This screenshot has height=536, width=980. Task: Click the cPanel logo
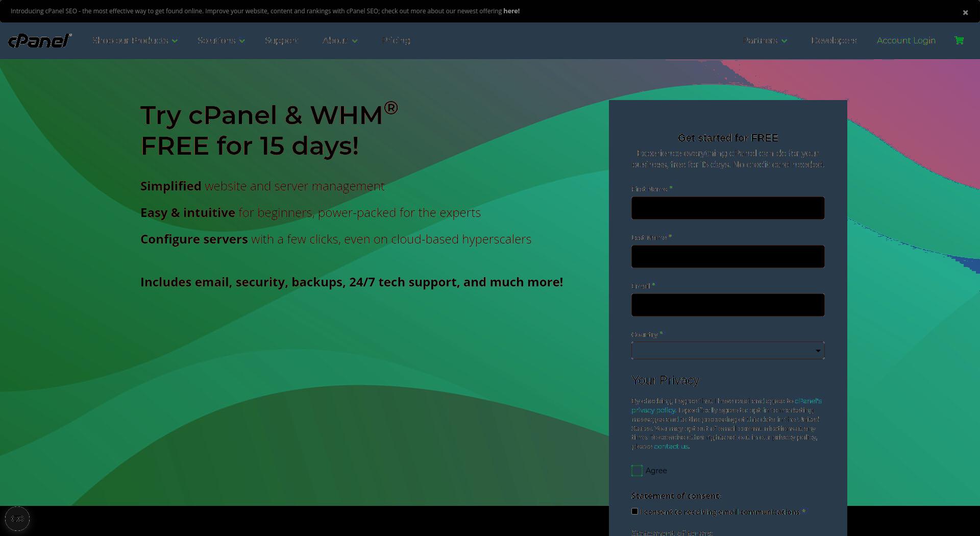coord(40,40)
